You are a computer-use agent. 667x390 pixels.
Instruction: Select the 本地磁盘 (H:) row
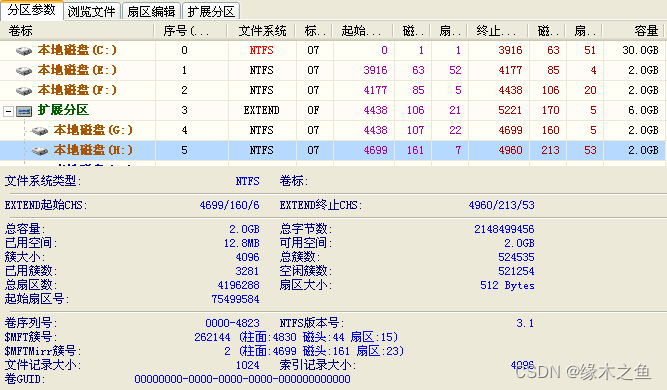(x=333, y=150)
